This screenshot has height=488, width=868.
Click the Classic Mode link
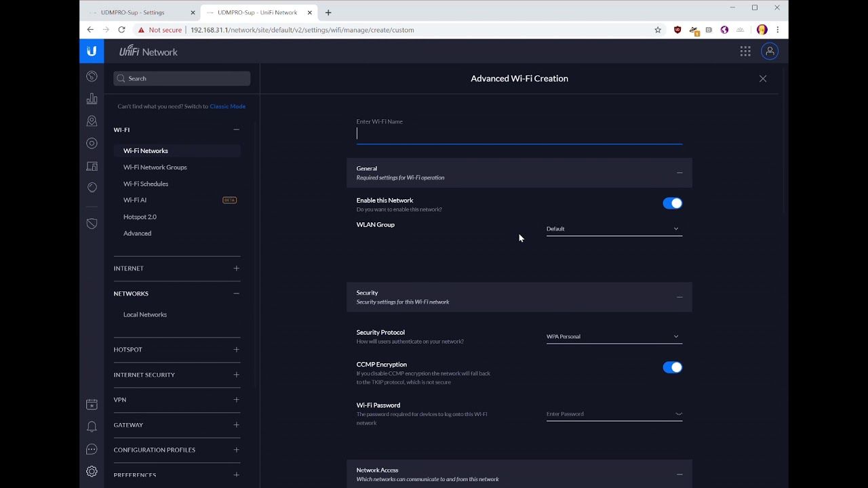[228, 106]
